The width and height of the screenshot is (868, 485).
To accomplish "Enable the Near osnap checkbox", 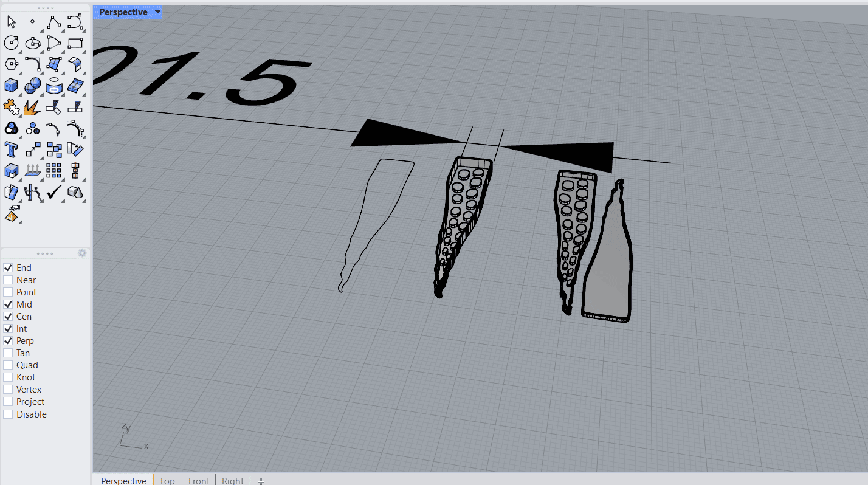I will tap(8, 280).
